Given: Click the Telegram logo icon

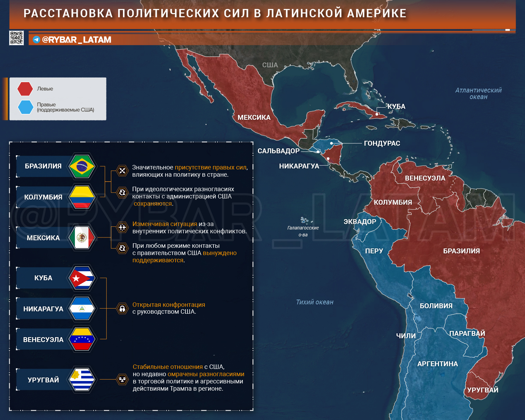Looking at the screenshot, I should pyautogui.click(x=36, y=40).
